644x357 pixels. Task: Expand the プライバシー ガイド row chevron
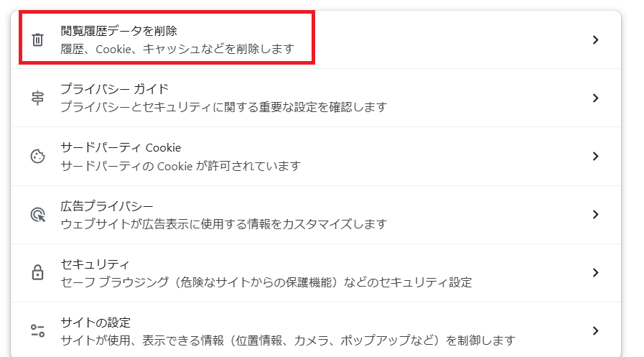(x=595, y=98)
